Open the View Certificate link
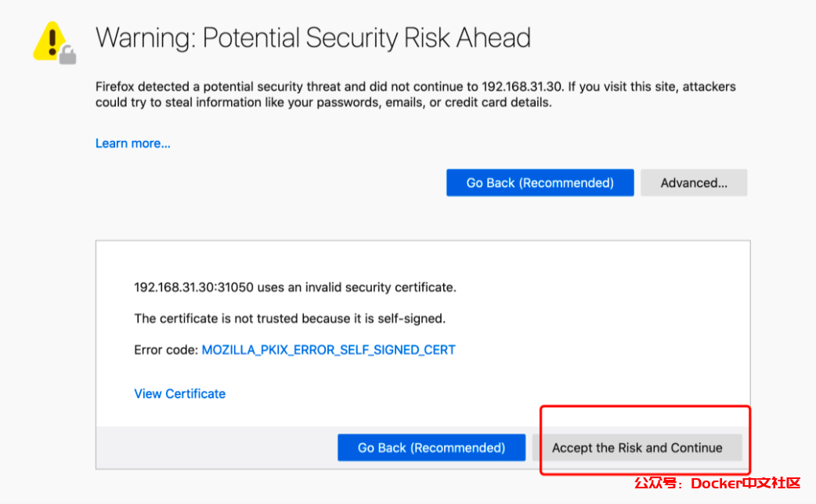The height and width of the screenshot is (504, 816). point(179,394)
